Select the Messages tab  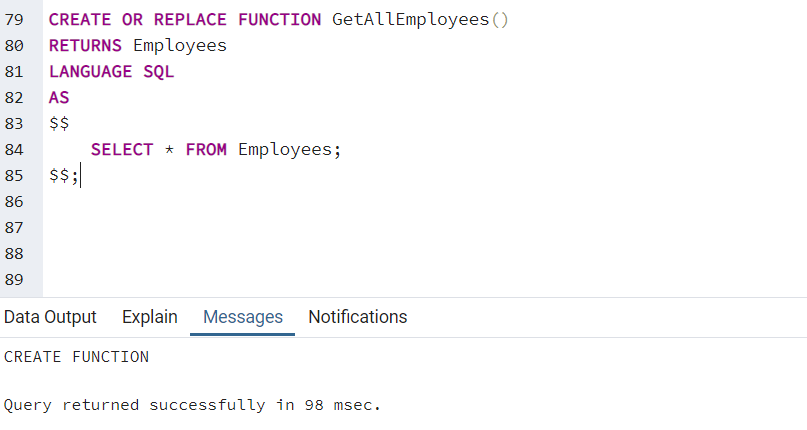pos(243,317)
